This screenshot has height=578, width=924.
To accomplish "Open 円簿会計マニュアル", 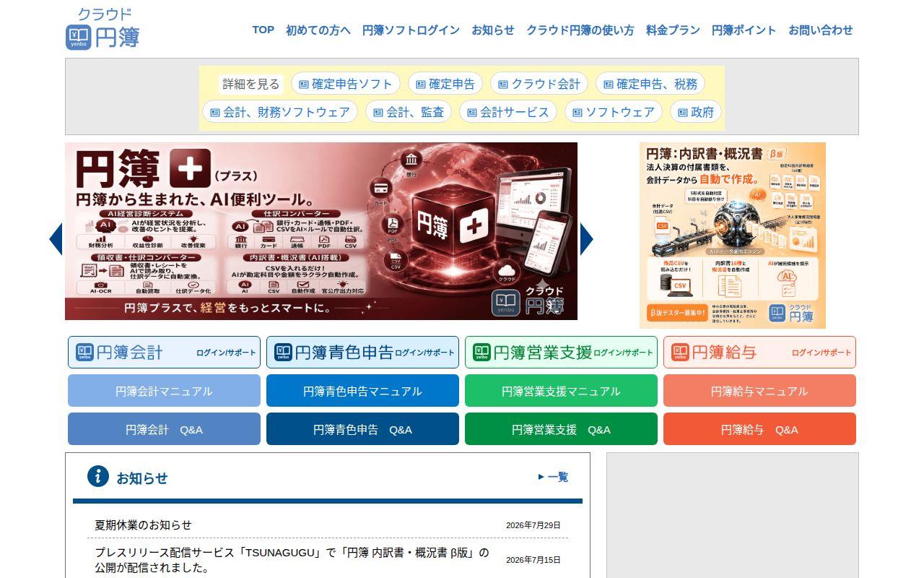I will pyautogui.click(x=164, y=391).
